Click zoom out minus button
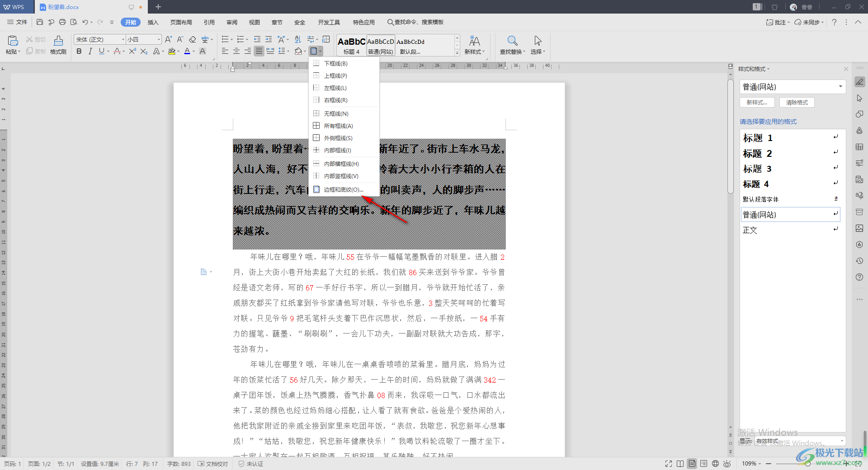The height and width of the screenshot is (470, 868). pyautogui.click(x=768, y=463)
